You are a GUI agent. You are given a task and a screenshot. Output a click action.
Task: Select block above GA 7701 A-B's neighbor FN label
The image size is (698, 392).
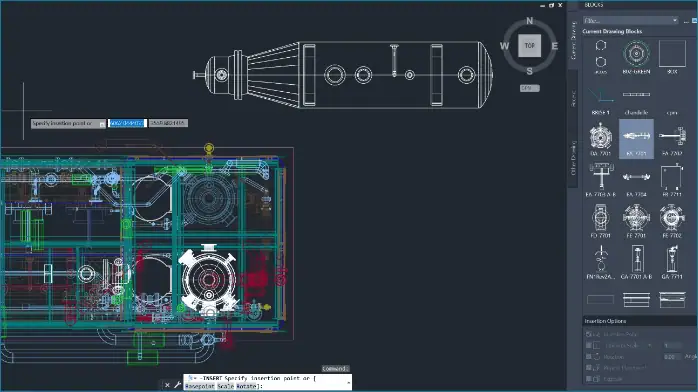(x=601, y=262)
